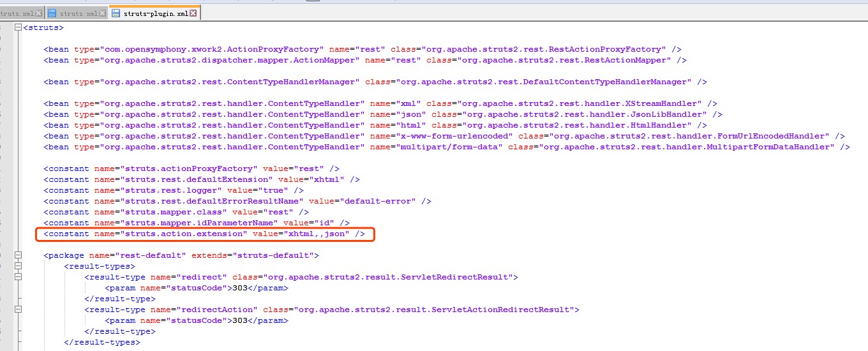Image resolution: width=868 pixels, height=351 pixels.
Task: Close the leftmost partially hidden struts.xml tab
Action: click(x=39, y=13)
